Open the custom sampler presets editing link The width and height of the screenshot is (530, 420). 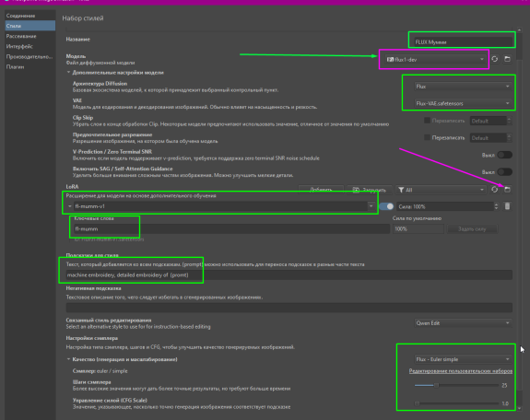click(460, 371)
